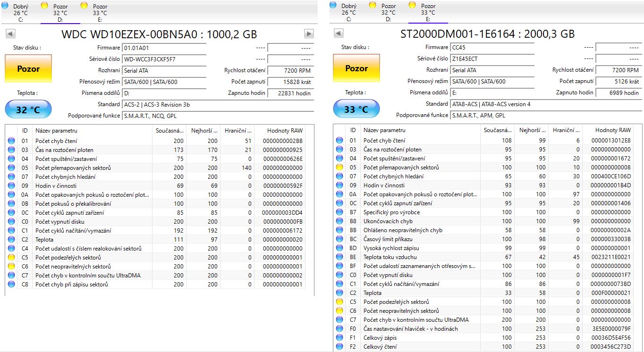Select the C: Dobrý disk tab in left window

(20, 13)
